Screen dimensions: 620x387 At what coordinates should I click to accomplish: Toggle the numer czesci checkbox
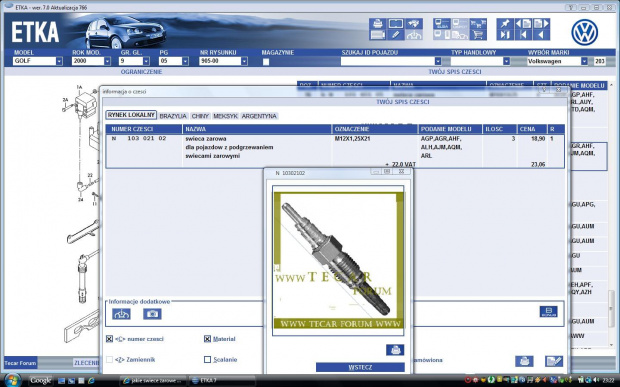pyautogui.click(x=109, y=339)
